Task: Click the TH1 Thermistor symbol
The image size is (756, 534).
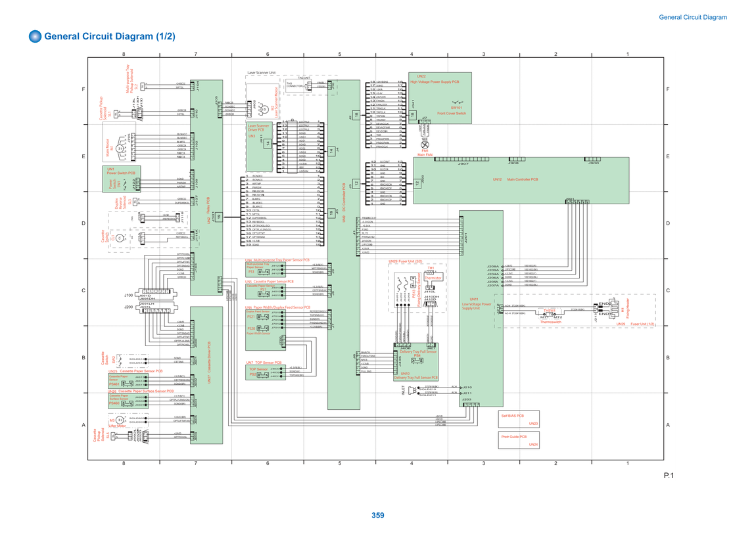Action: tap(430, 272)
